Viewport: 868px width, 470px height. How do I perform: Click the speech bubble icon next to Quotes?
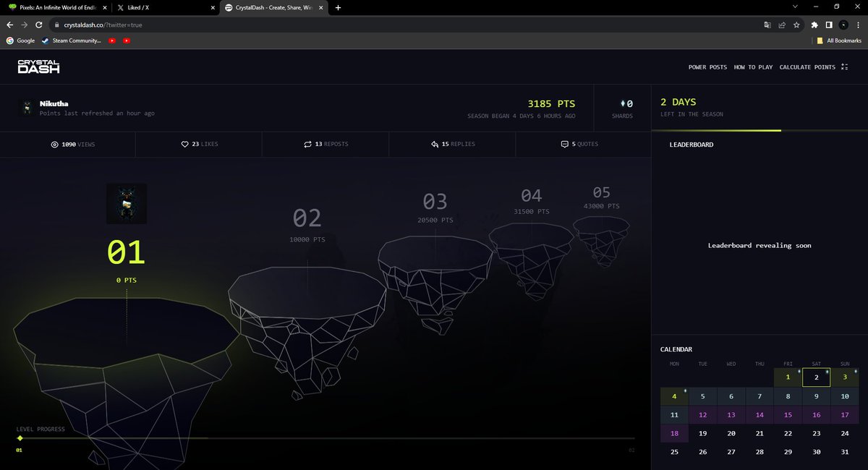(564, 144)
